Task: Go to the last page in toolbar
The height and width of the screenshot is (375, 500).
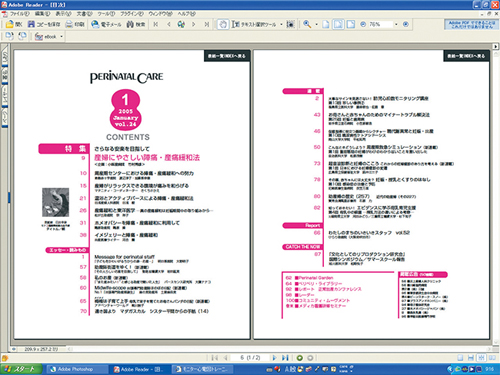Action: pyautogui.click(x=207, y=24)
